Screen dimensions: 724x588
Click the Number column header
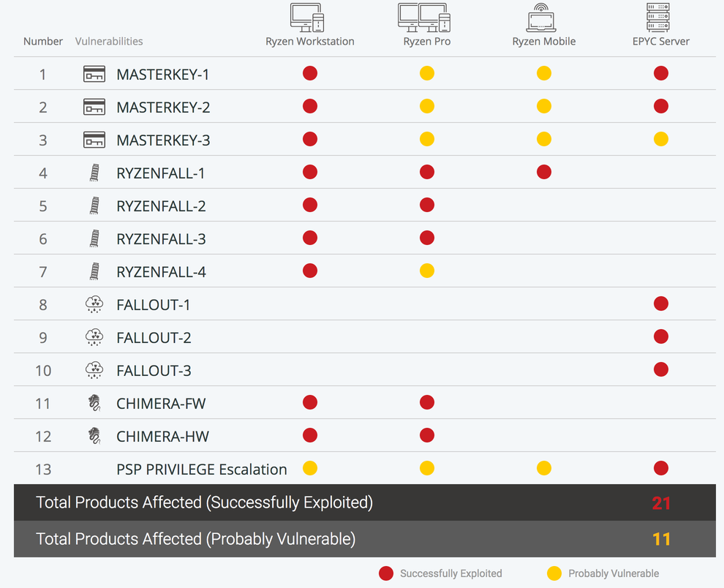43,41
